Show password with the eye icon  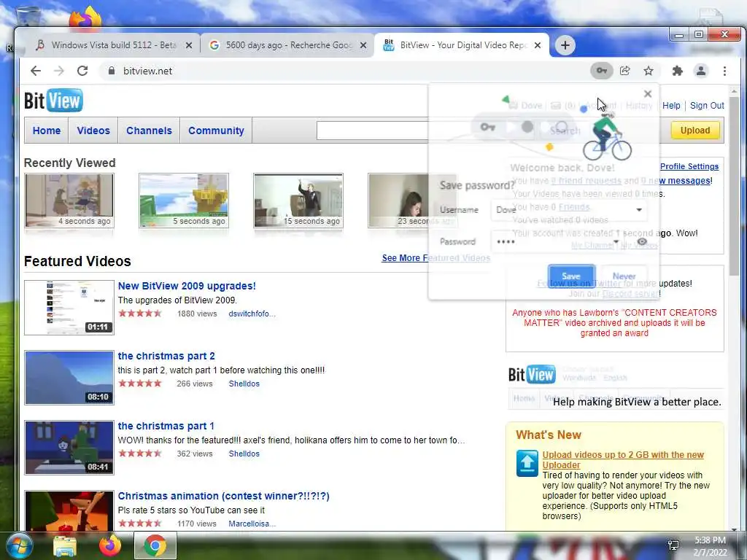642,242
